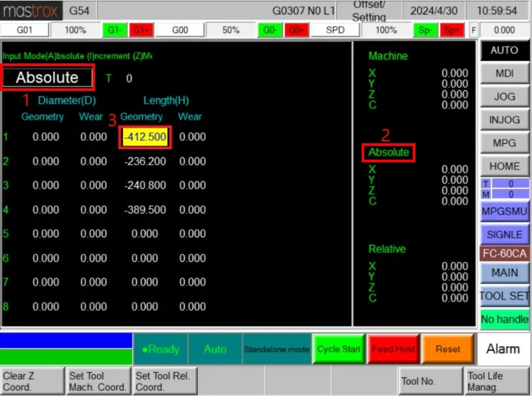Select HOME mode
The image size is (532, 396).
[504, 166]
